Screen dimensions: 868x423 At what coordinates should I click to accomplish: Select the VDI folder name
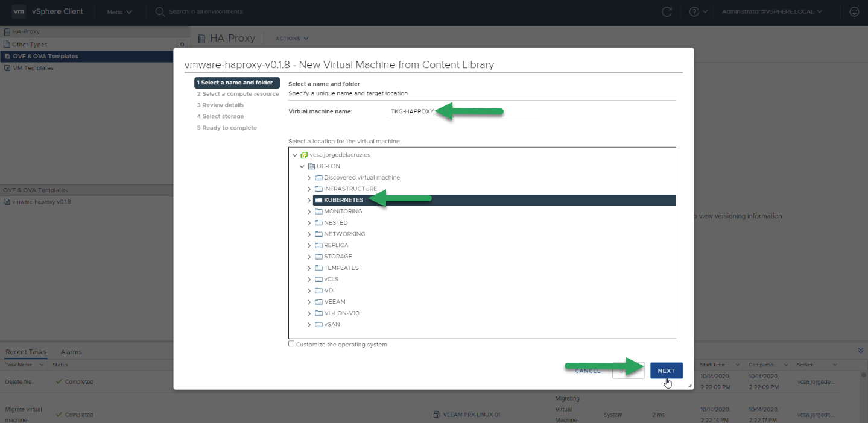329,290
